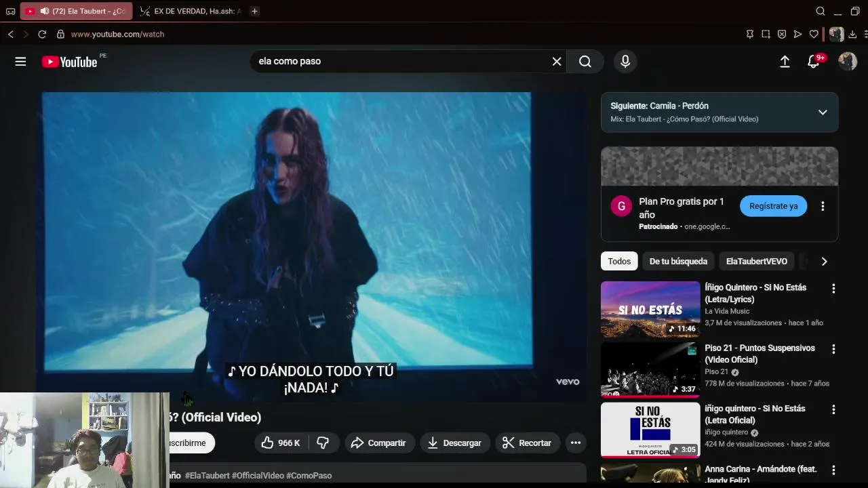Viewport: 868px width, 488px height.
Task: Open the notifications bell
Action: (814, 62)
